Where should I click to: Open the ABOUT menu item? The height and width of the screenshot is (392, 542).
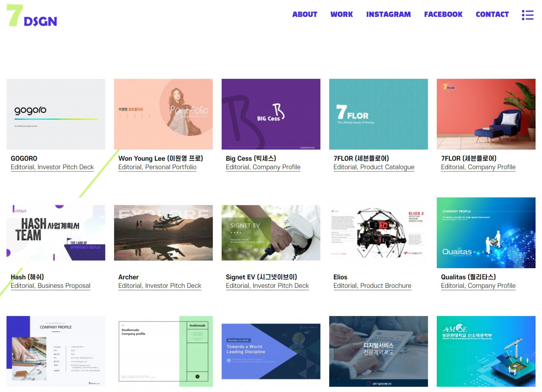[305, 15]
